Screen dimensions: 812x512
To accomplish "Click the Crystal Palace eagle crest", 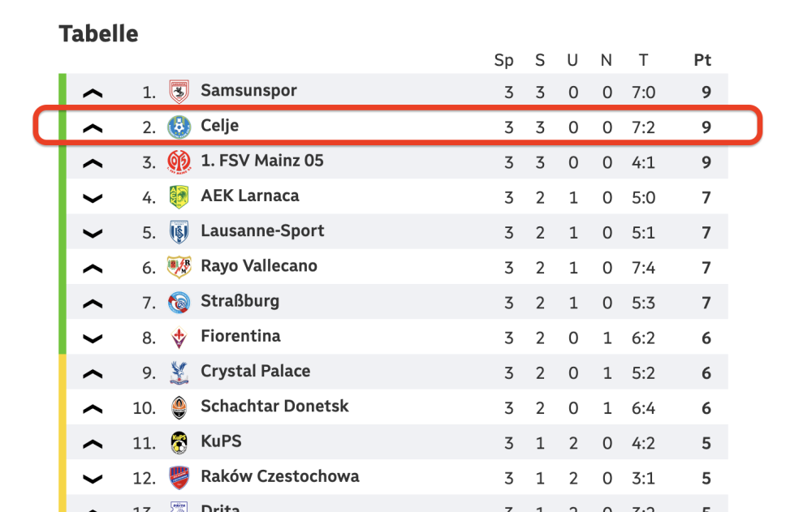I will pyautogui.click(x=179, y=372).
